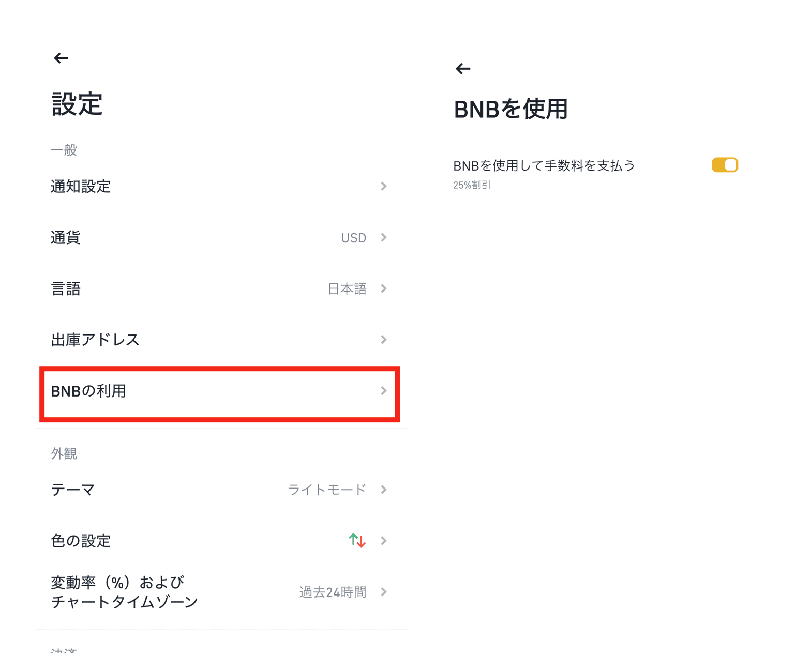Click the chevron in 出庫アドレス row
This screenshot has height=671, width=812.
[x=384, y=340]
